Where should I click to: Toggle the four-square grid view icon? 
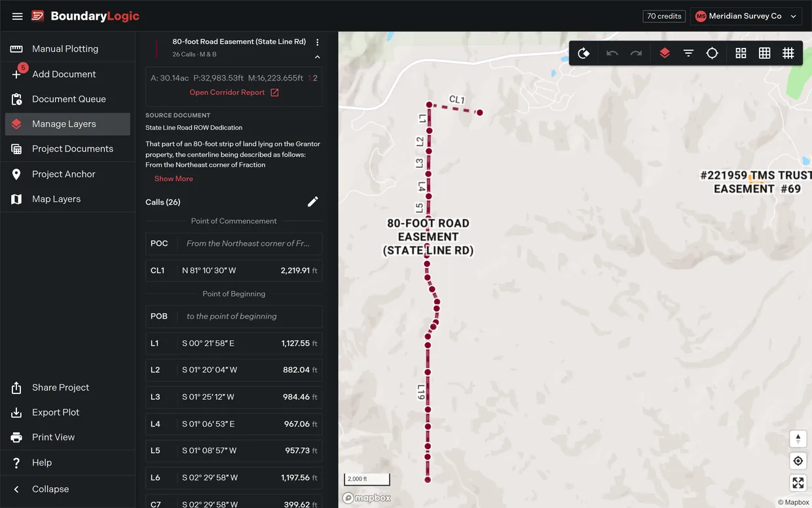pyautogui.click(x=741, y=53)
